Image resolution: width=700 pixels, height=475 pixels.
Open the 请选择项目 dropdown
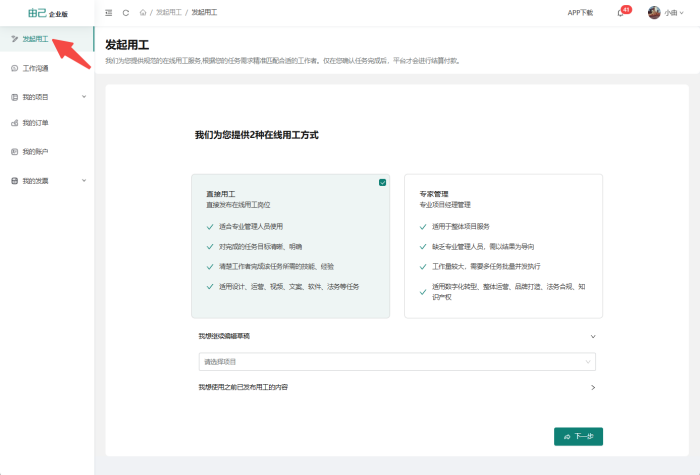397,362
